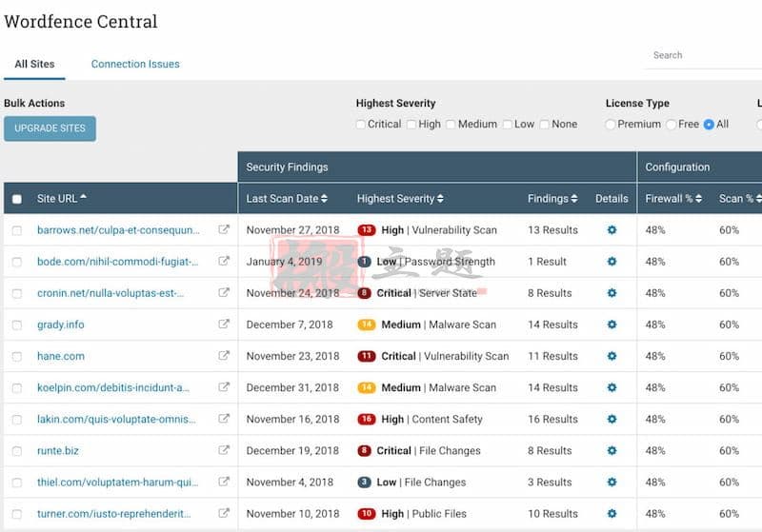Check the Low severity filter
Viewport: 762px width, 532px height.
pyautogui.click(x=508, y=125)
